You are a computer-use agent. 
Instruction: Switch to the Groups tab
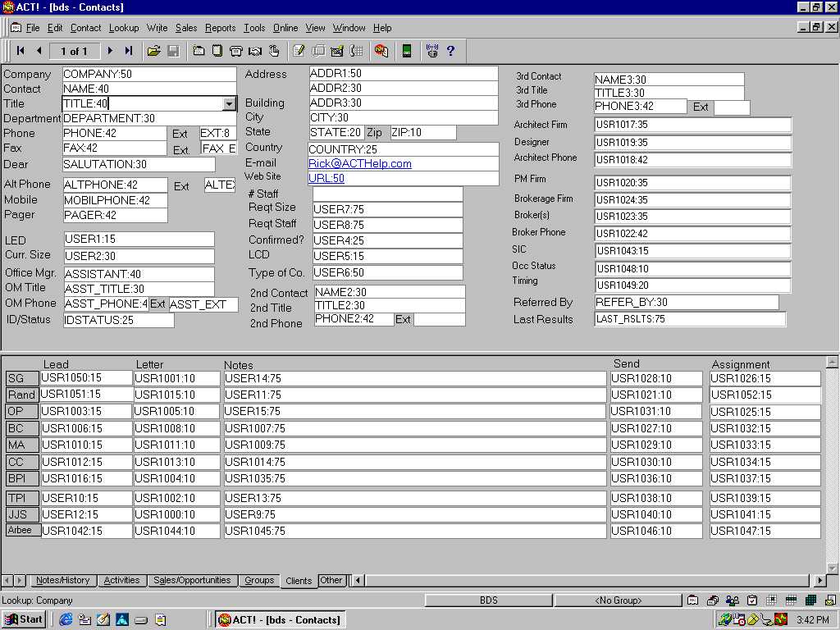coord(259,580)
